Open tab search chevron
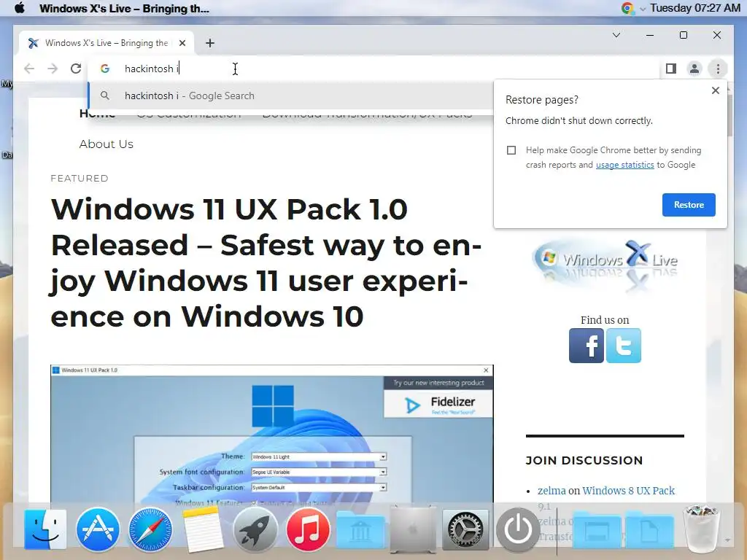 click(x=616, y=35)
